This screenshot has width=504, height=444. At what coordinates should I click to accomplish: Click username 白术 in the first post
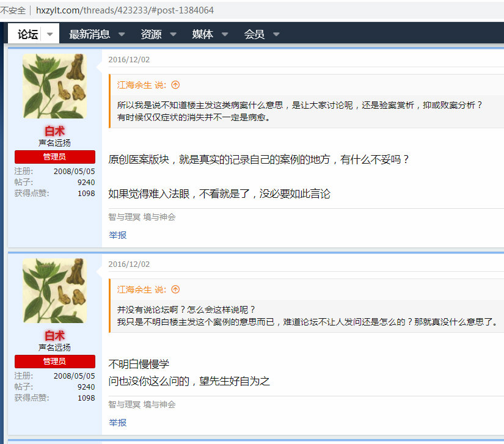click(x=54, y=131)
